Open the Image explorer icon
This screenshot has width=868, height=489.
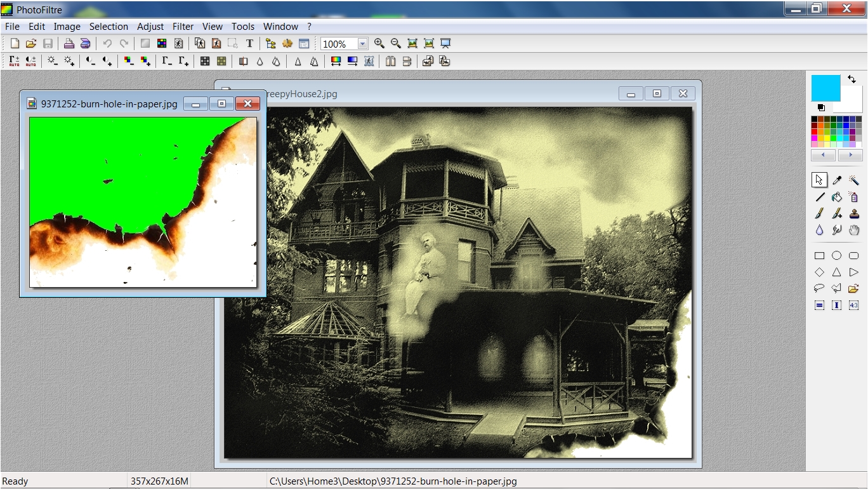point(271,44)
